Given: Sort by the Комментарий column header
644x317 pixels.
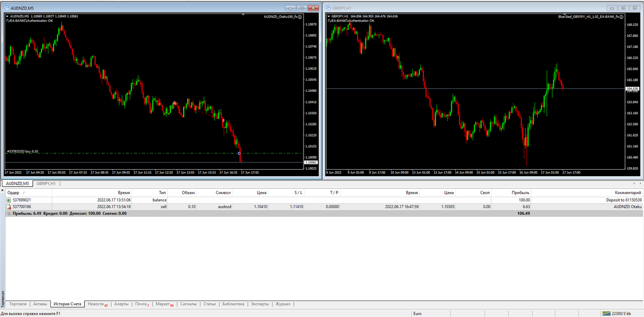Looking at the screenshot, I should pyautogui.click(x=587, y=192).
